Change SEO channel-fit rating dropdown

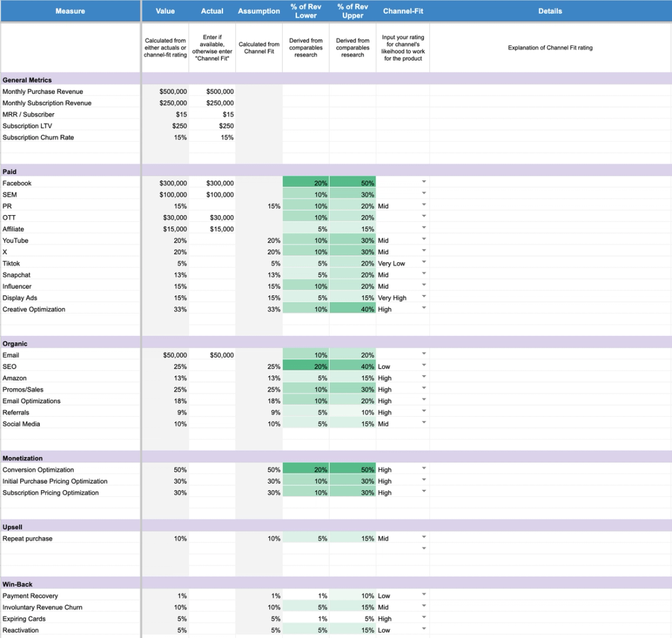point(424,365)
